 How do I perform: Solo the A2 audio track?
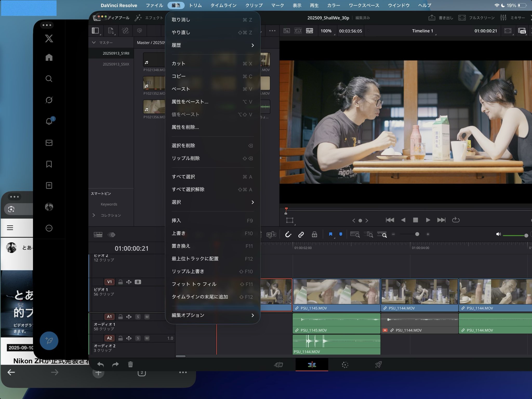point(138,338)
